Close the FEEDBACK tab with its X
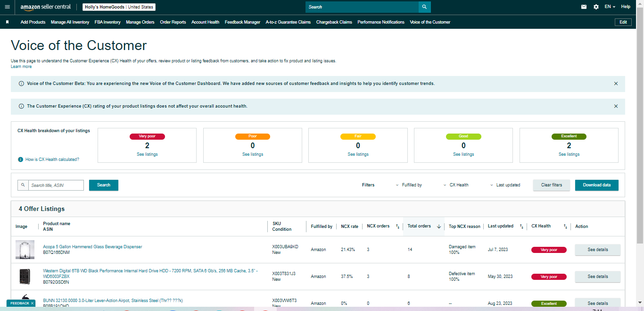 tap(32, 303)
